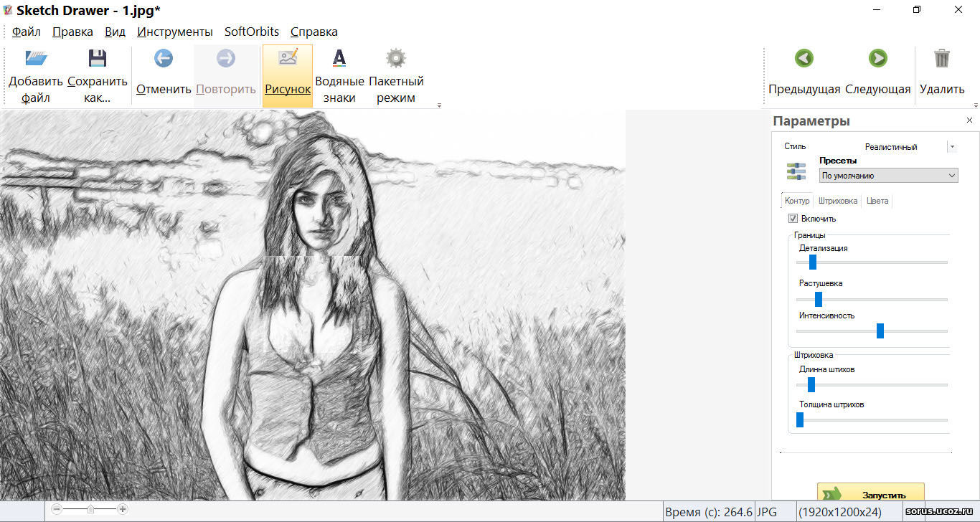980x522 pixels.
Task: Open the Правка menu
Action: click(x=72, y=32)
